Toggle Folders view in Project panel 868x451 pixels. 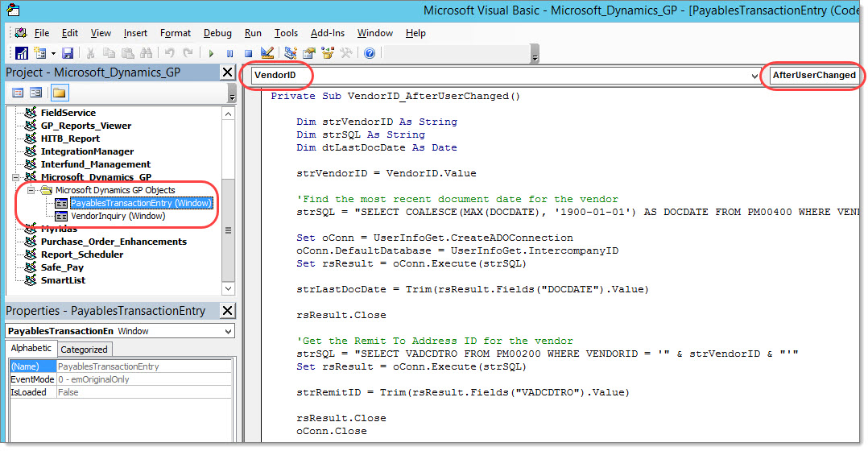point(59,93)
